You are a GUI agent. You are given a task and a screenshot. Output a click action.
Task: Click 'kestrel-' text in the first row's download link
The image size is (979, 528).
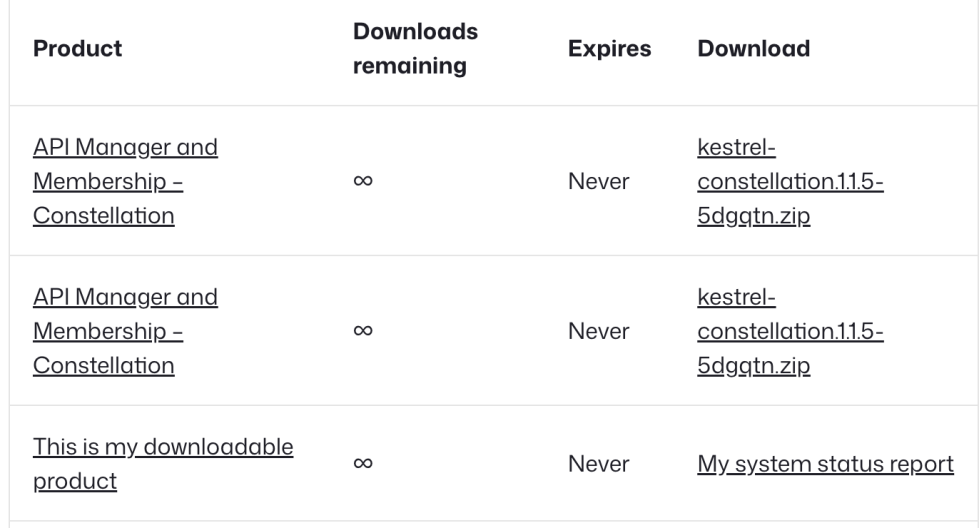[x=736, y=148]
